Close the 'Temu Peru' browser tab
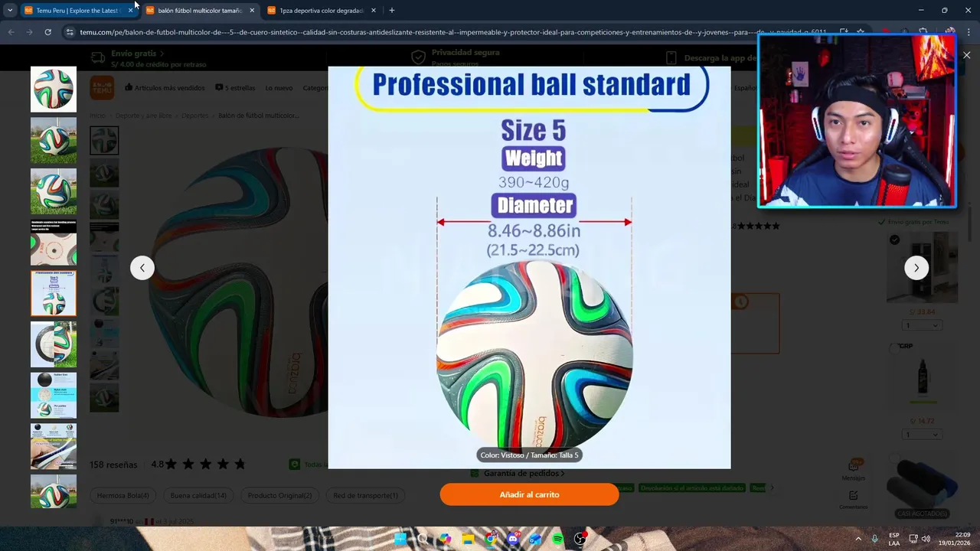Screen dimensions: 980x551 point(130,11)
